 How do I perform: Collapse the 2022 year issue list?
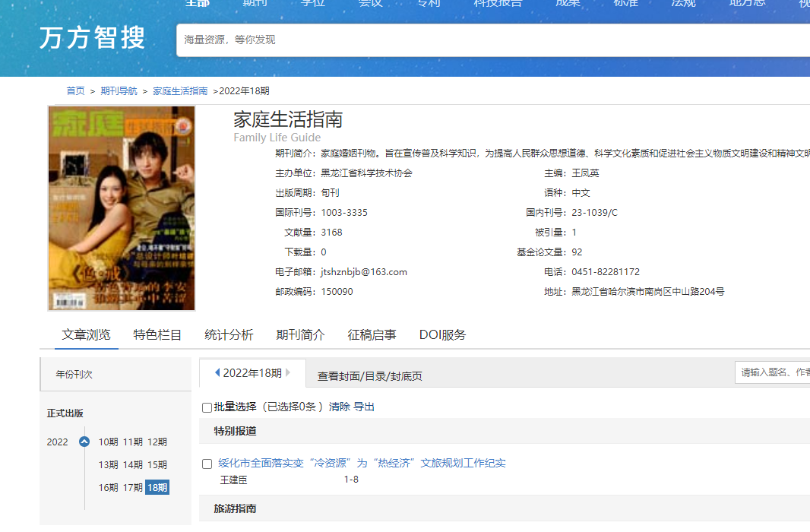click(84, 442)
